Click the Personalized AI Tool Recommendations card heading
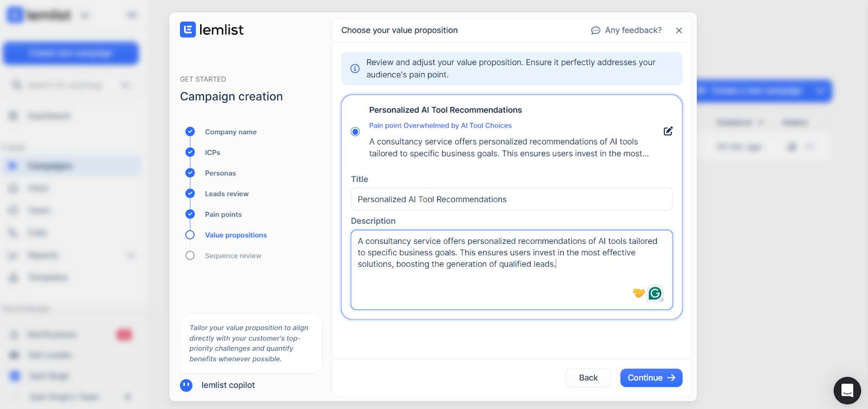Viewport: 868px width, 409px height. pyautogui.click(x=445, y=110)
